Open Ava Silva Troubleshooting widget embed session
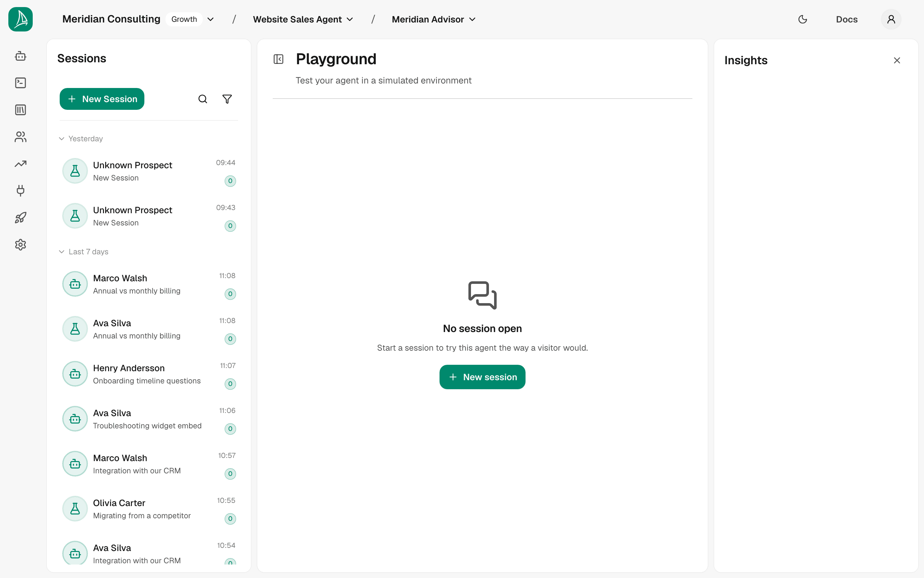 point(149,419)
